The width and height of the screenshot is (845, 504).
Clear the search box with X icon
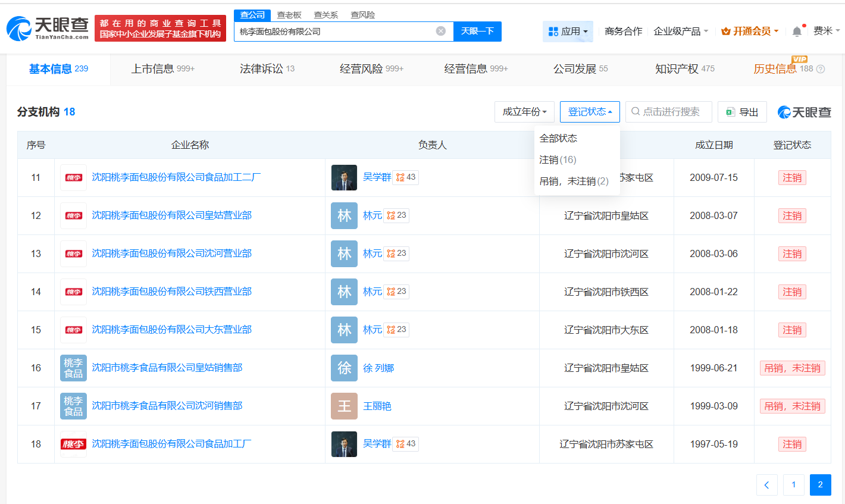(440, 31)
